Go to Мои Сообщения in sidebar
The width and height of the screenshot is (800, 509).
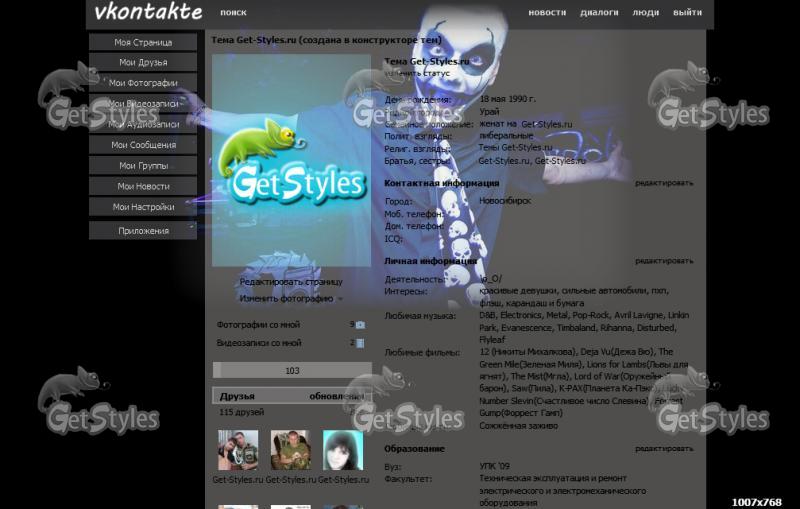pyautogui.click(x=143, y=145)
